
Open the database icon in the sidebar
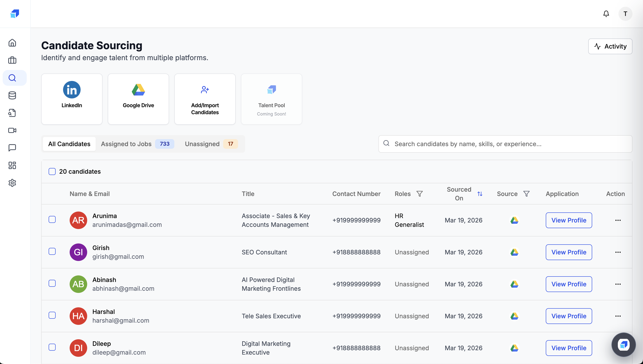[x=12, y=95]
